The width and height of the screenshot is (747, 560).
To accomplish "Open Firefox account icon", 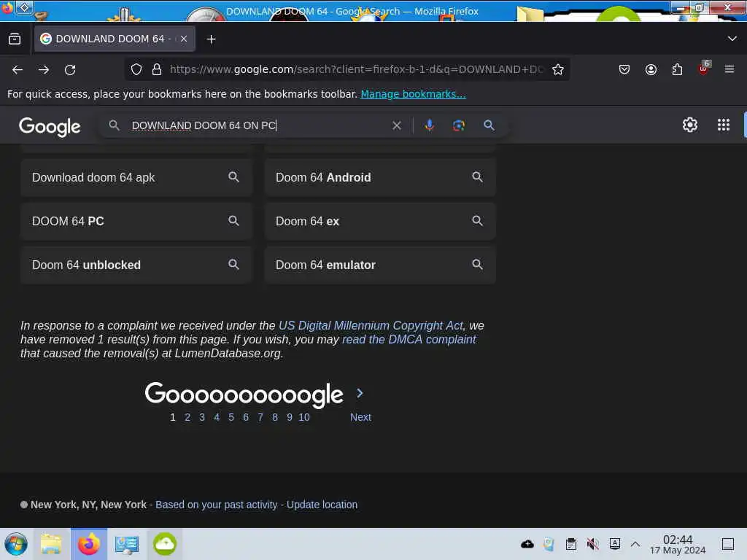I will tap(651, 69).
